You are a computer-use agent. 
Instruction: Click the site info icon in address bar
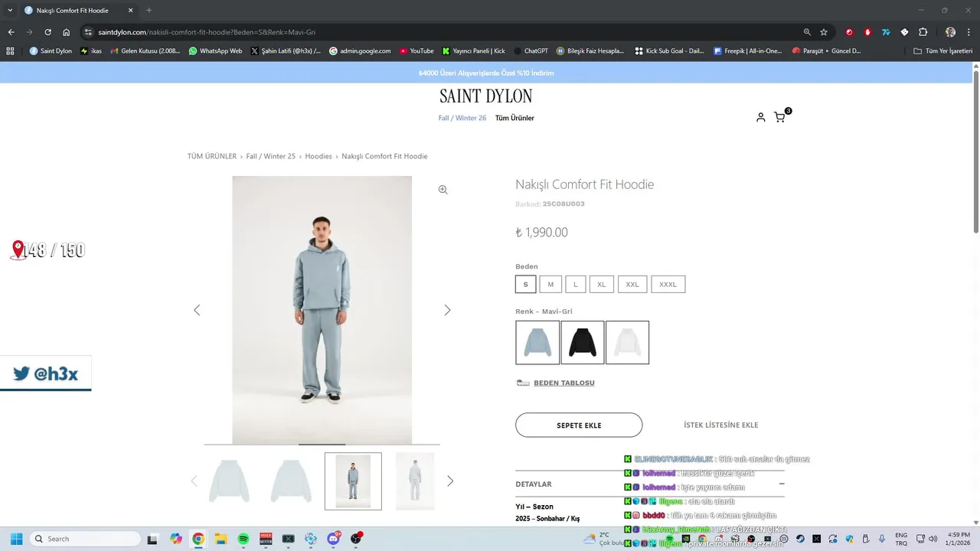pos(88,32)
